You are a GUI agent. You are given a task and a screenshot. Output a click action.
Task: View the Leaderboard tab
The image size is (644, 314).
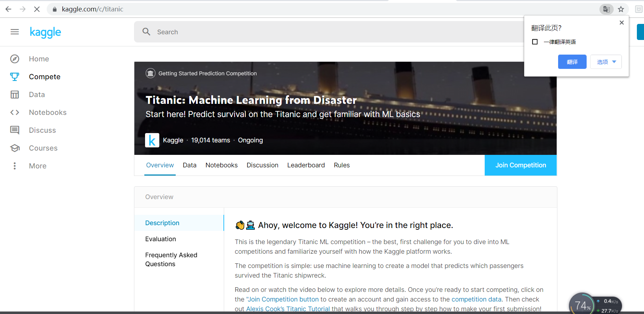pos(306,165)
